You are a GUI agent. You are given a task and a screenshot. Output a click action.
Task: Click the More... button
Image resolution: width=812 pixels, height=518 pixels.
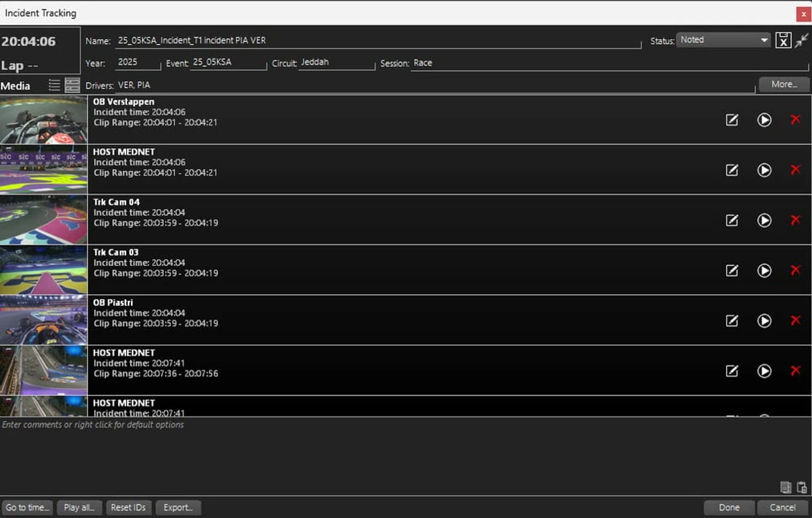(x=784, y=85)
